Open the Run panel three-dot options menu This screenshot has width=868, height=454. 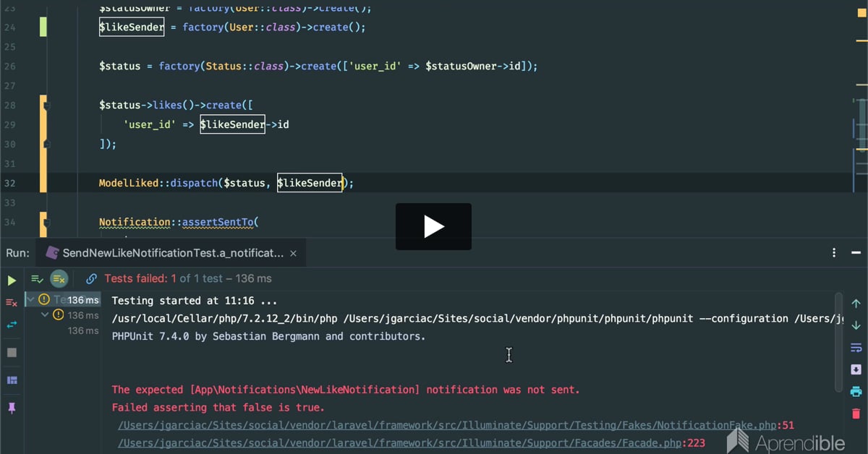tap(834, 253)
